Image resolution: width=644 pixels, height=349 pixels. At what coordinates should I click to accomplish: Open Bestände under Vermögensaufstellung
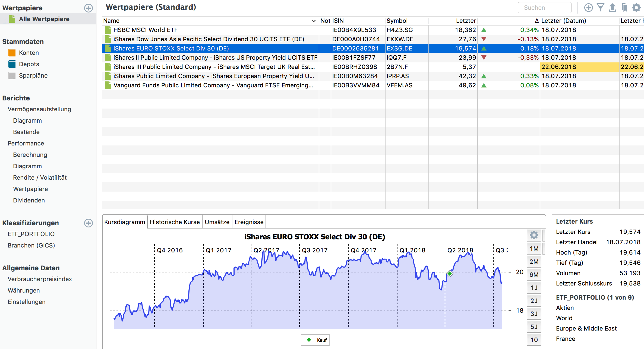pyautogui.click(x=26, y=132)
